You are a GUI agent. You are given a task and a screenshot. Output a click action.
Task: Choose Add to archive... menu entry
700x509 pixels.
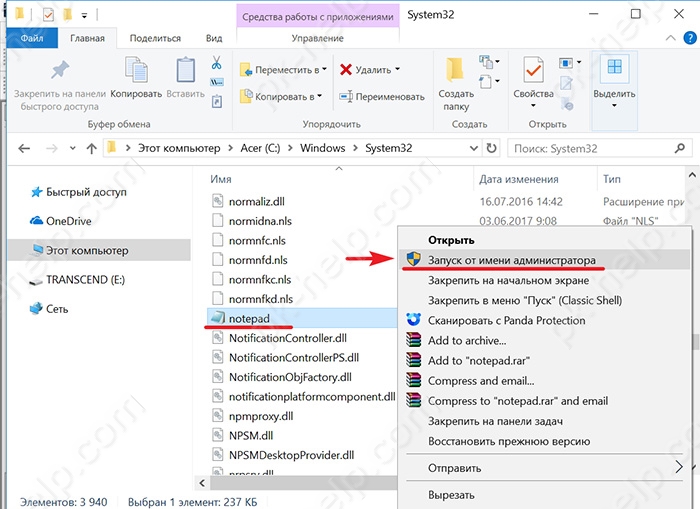[544, 341]
